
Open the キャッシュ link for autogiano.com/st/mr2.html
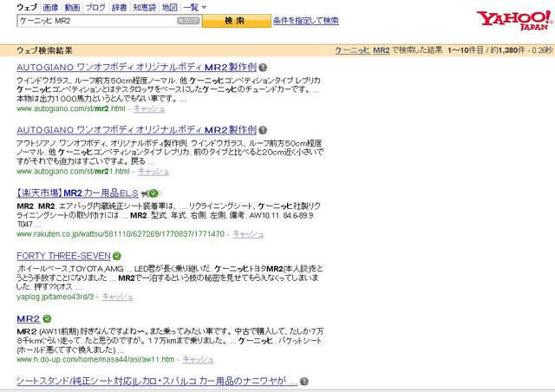(149, 109)
